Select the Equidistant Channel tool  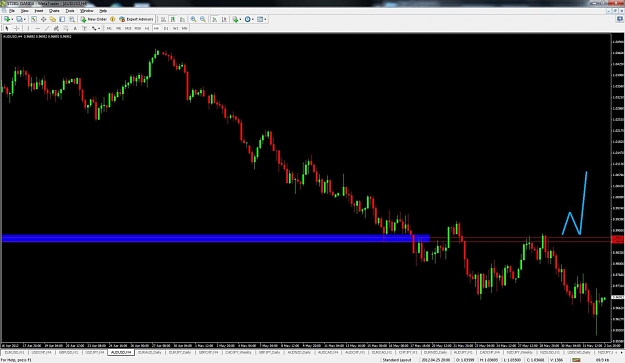pos(56,28)
